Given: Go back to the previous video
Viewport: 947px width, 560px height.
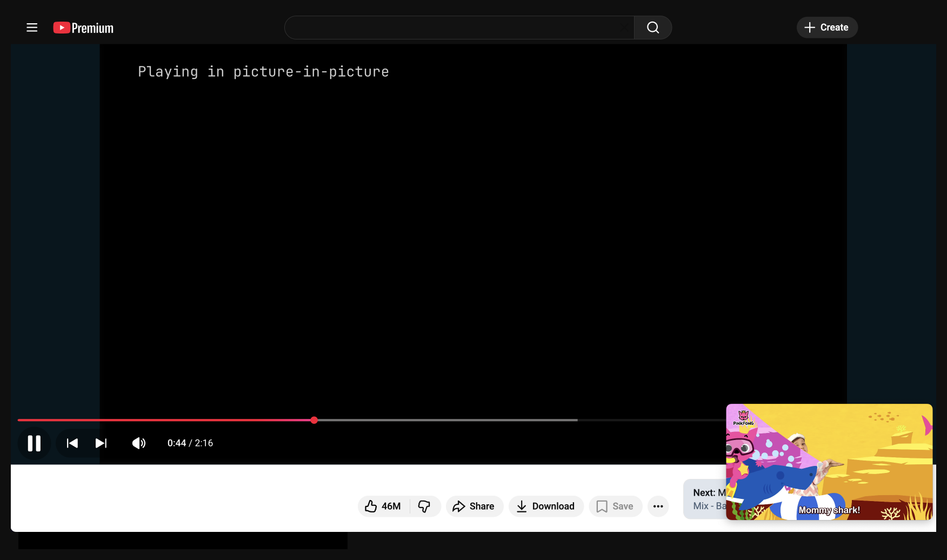Looking at the screenshot, I should click(71, 443).
